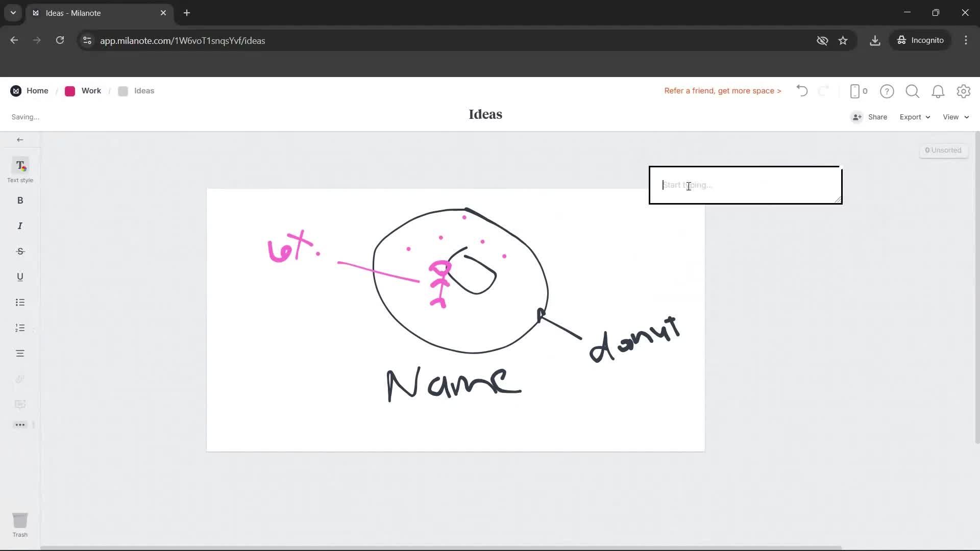The height and width of the screenshot is (551, 980).
Task: Open board settings via the gear icon
Action: tap(964, 91)
